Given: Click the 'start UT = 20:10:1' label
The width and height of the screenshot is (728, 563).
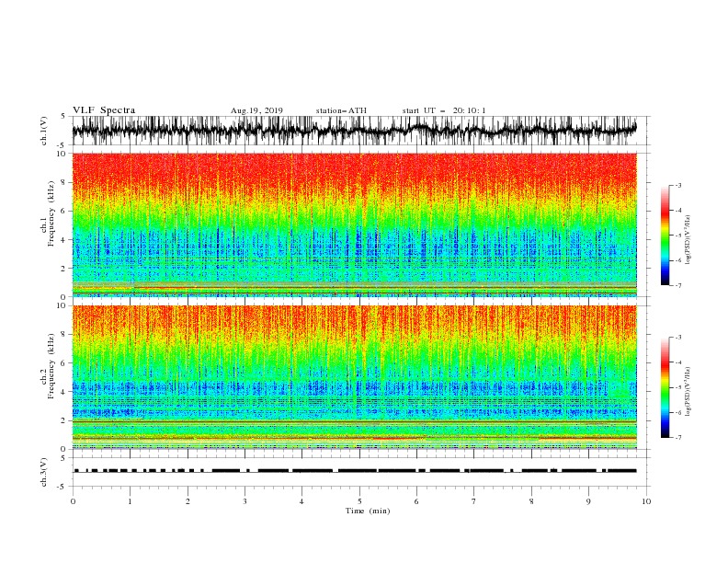Looking at the screenshot, I should (x=444, y=110).
